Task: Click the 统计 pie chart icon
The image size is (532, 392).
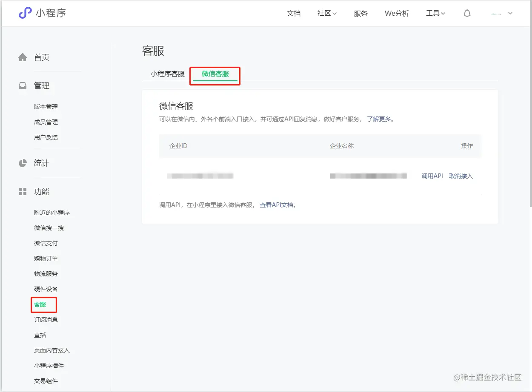Action: 23,163
